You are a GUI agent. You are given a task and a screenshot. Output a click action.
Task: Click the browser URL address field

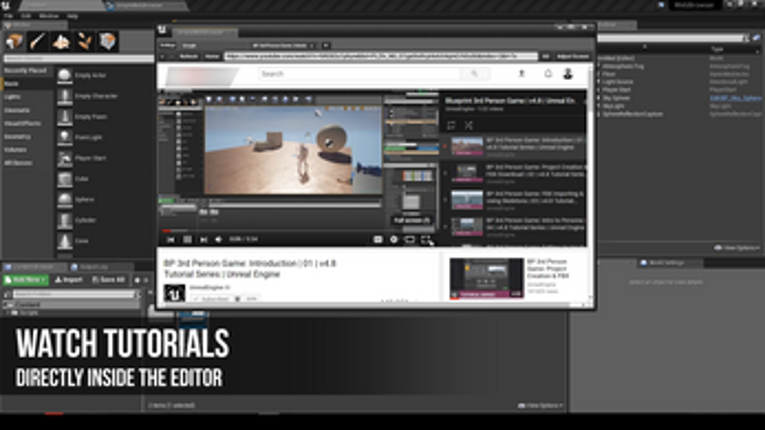click(381, 57)
